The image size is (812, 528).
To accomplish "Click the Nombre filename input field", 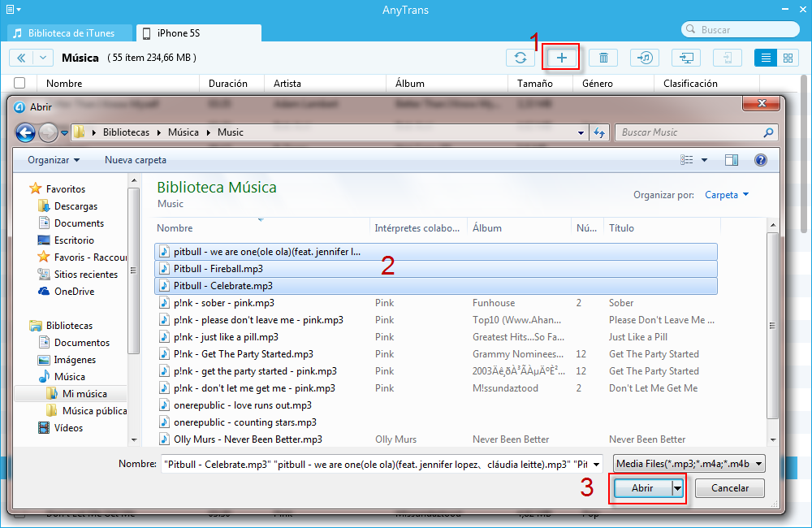I will pyautogui.click(x=375, y=465).
